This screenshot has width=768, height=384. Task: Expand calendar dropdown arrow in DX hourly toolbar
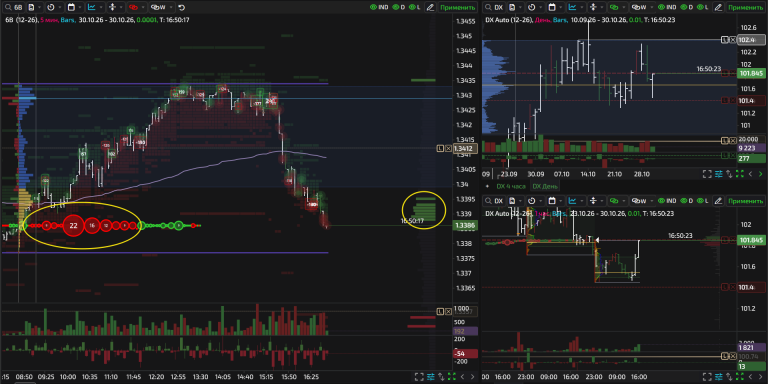pyautogui.click(x=561, y=201)
